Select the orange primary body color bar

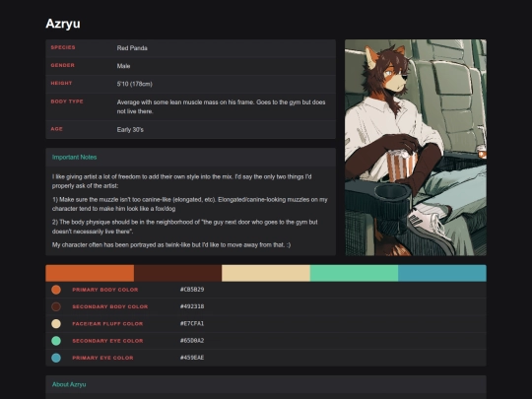coord(90,273)
